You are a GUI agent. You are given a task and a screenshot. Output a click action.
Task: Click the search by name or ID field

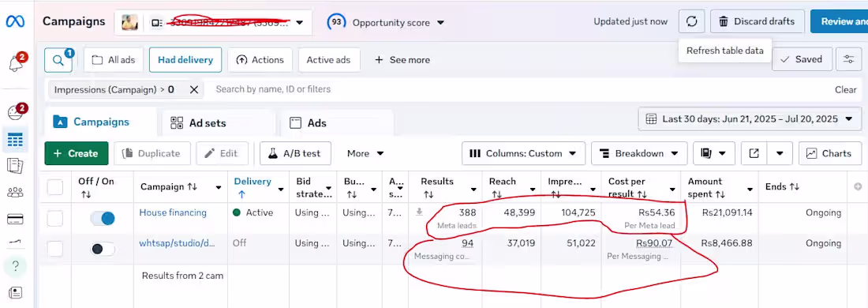click(x=273, y=89)
